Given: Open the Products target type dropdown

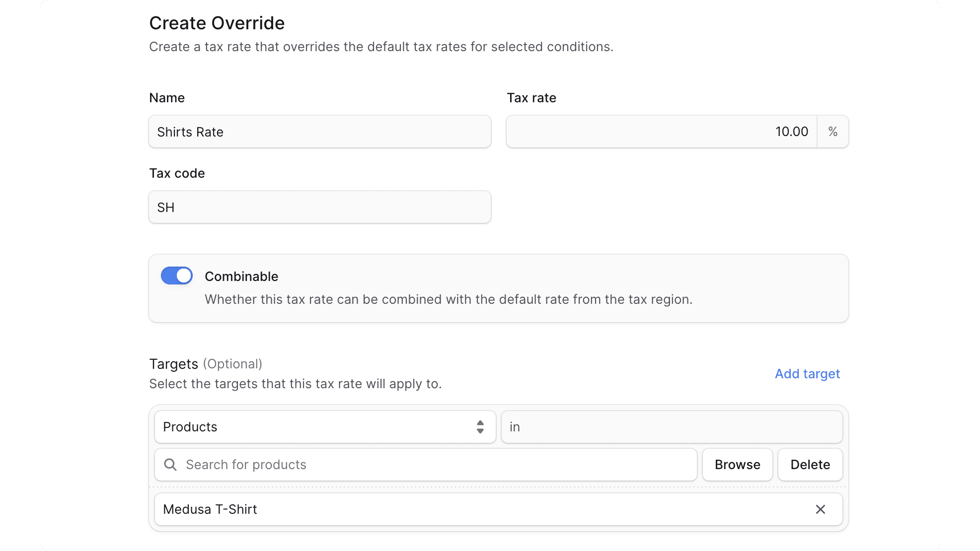Looking at the screenshot, I should [x=325, y=427].
